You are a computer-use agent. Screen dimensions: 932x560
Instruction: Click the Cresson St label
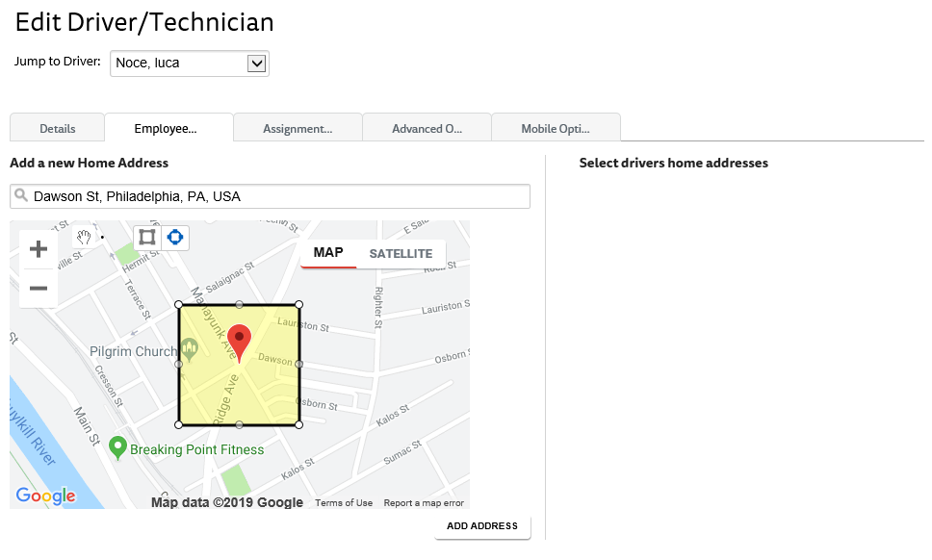110,386
